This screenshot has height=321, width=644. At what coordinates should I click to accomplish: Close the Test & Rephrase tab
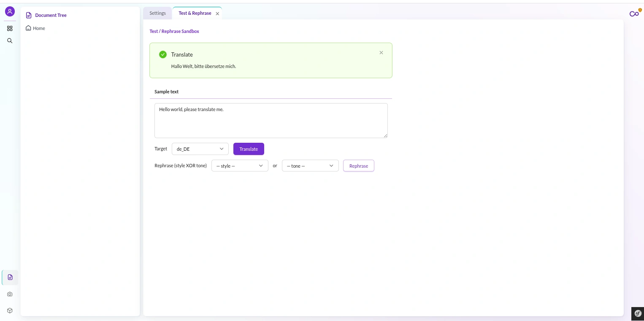click(217, 14)
